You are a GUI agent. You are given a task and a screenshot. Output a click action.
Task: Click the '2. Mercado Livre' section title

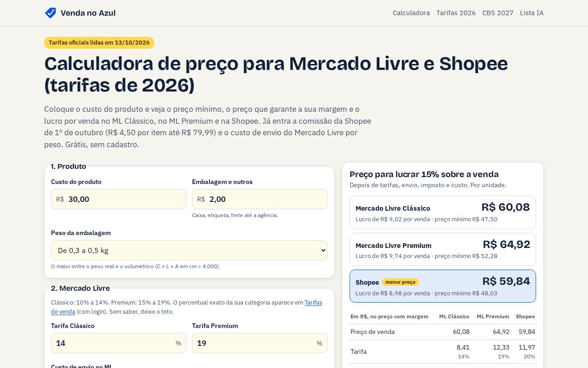(x=80, y=288)
